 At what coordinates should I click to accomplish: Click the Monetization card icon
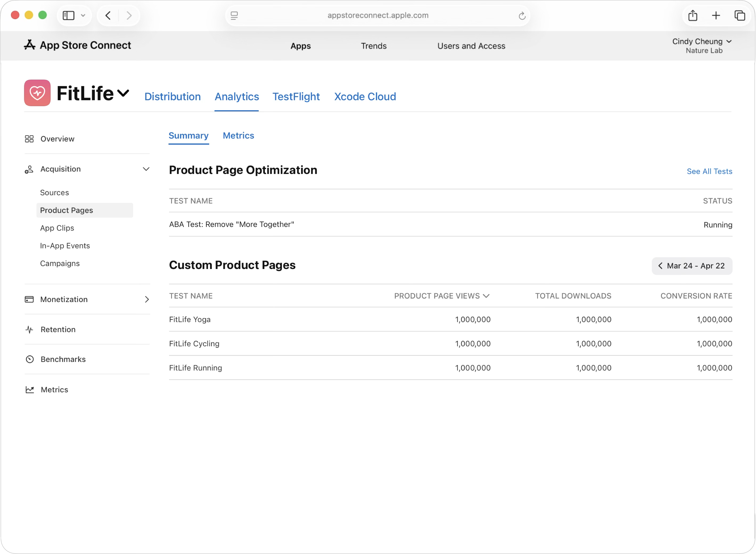pos(30,299)
